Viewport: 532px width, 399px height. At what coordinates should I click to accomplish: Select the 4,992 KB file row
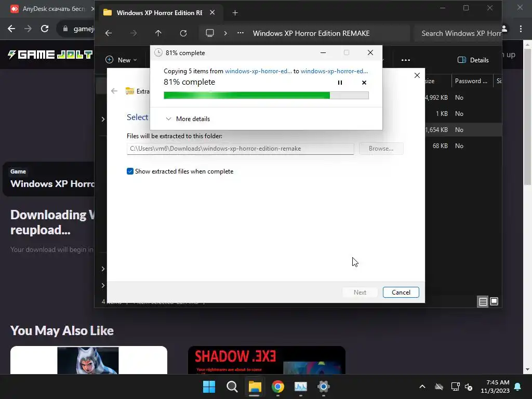pyautogui.click(x=463, y=97)
